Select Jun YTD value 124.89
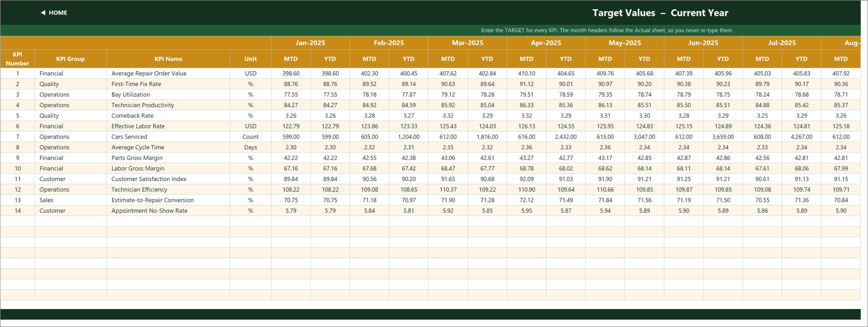Screen dimensions: 868x327 click(723, 126)
